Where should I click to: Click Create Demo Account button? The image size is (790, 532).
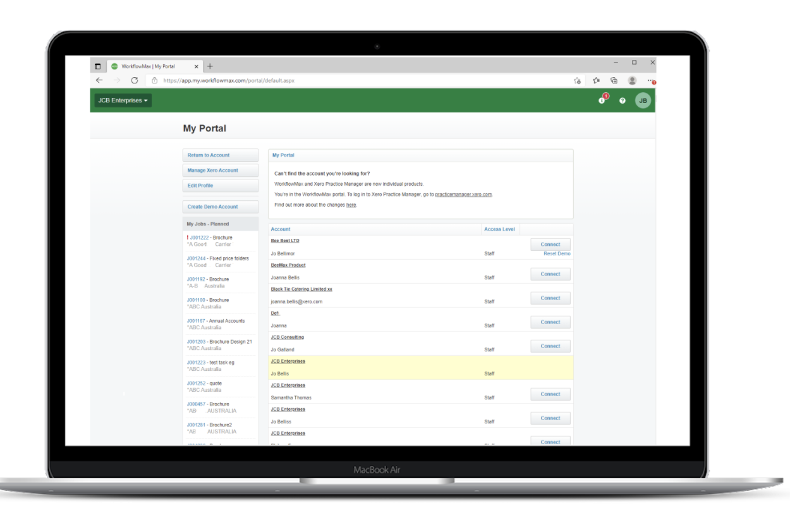pos(221,207)
